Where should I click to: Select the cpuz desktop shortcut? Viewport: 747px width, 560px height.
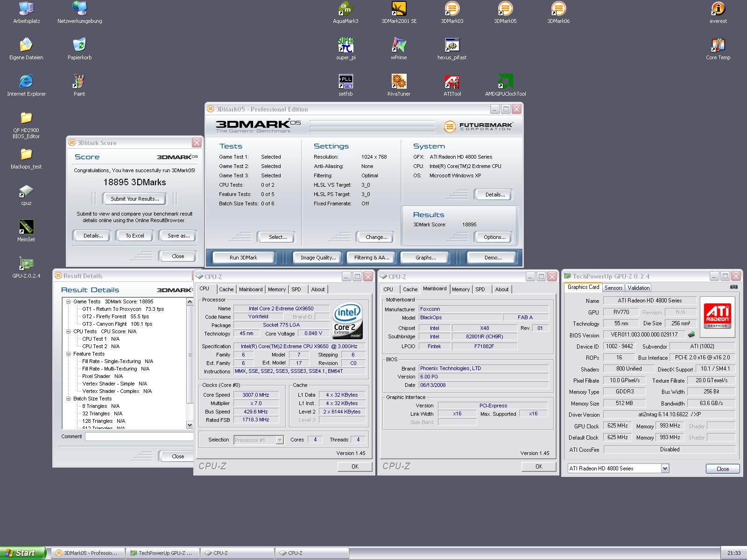[26, 195]
